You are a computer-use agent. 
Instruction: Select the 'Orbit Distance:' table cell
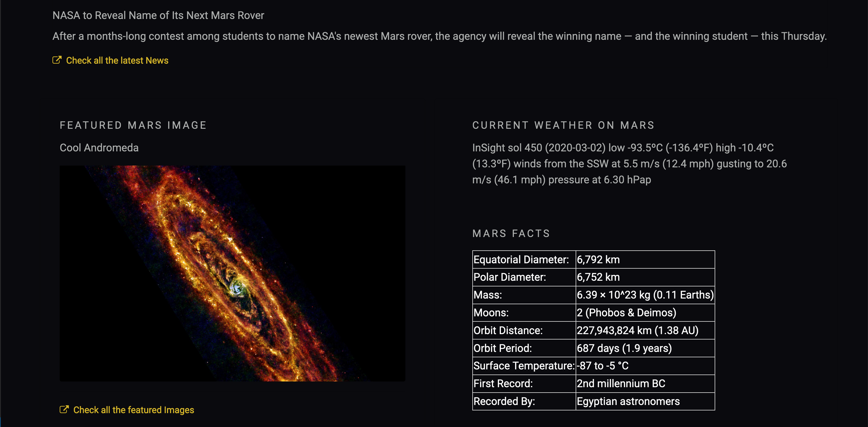[x=524, y=330]
